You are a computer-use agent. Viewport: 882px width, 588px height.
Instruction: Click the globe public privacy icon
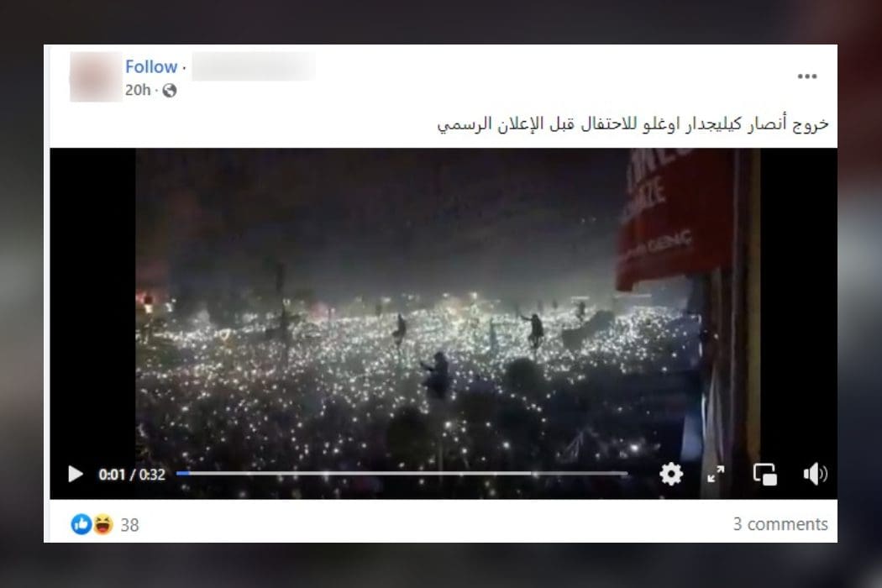(170, 91)
